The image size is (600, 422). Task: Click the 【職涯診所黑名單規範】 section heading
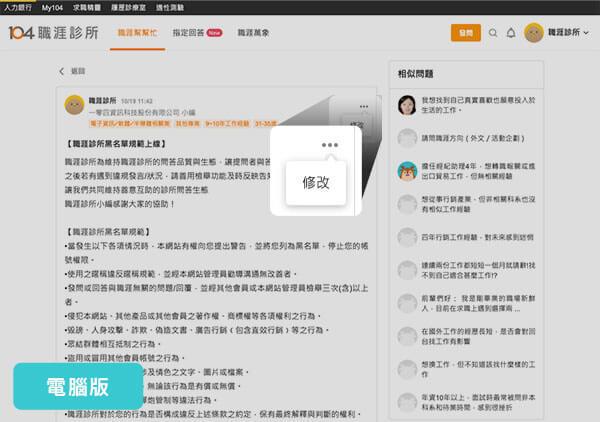pyautogui.click(x=108, y=232)
